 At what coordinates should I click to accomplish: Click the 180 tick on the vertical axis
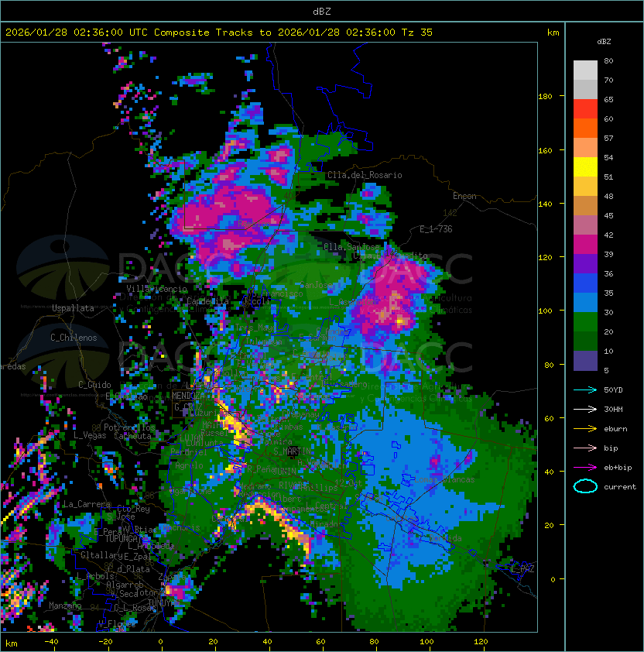[545, 97]
